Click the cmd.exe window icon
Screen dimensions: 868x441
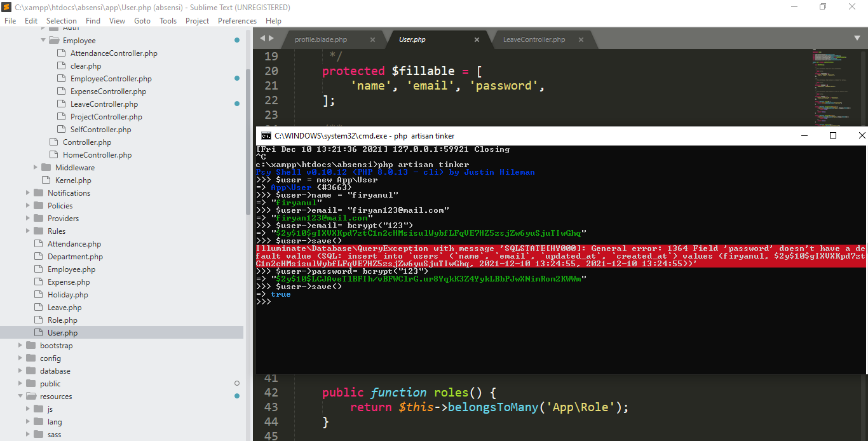click(x=266, y=135)
